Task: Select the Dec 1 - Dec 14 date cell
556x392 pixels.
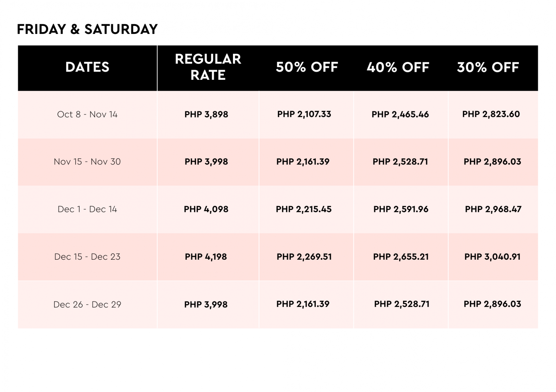Action: [87, 209]
